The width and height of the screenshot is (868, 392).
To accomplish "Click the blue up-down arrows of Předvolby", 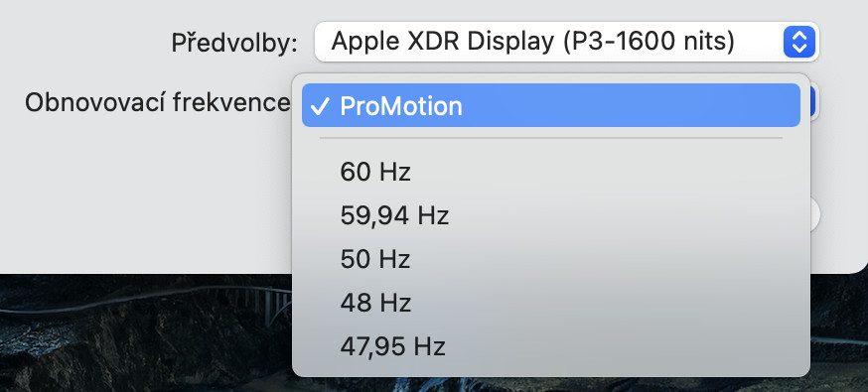I will coord(798,42).
